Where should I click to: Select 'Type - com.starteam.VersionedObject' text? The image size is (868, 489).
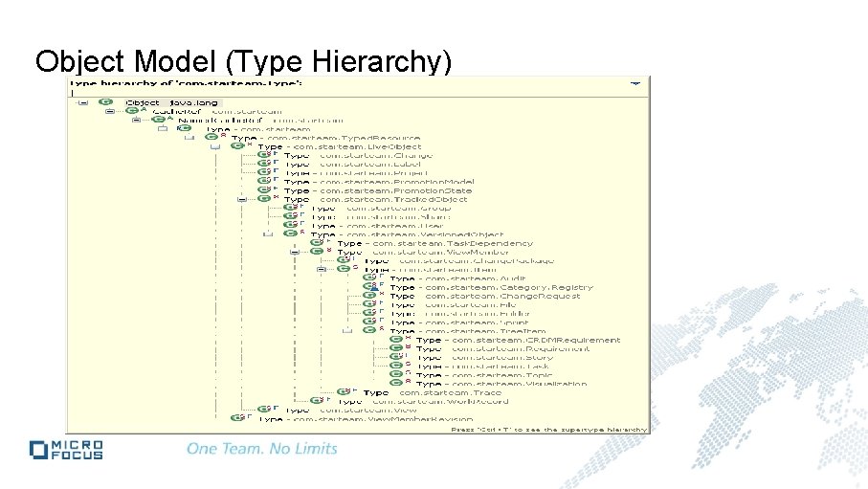coord(407,234)
